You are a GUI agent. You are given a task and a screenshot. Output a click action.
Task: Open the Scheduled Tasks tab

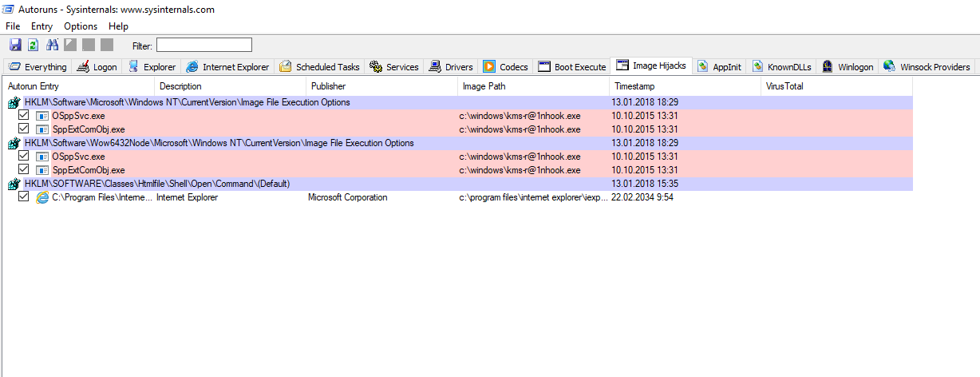point(320,67)
